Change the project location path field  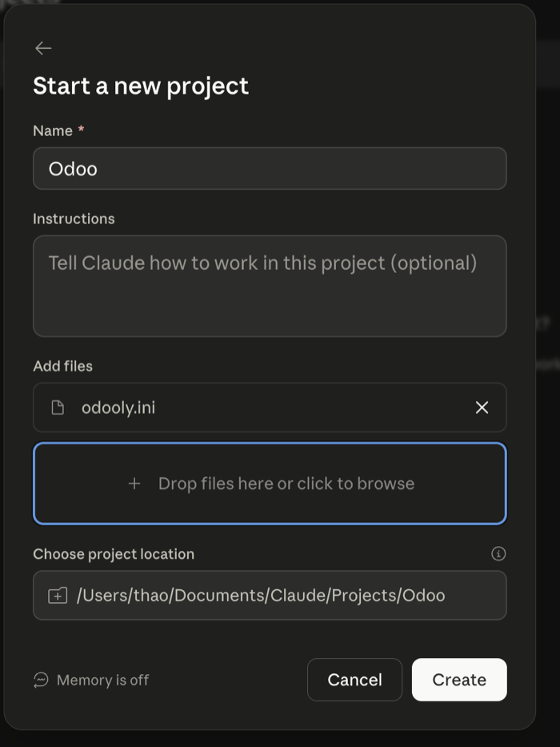[x=270, y=596]
